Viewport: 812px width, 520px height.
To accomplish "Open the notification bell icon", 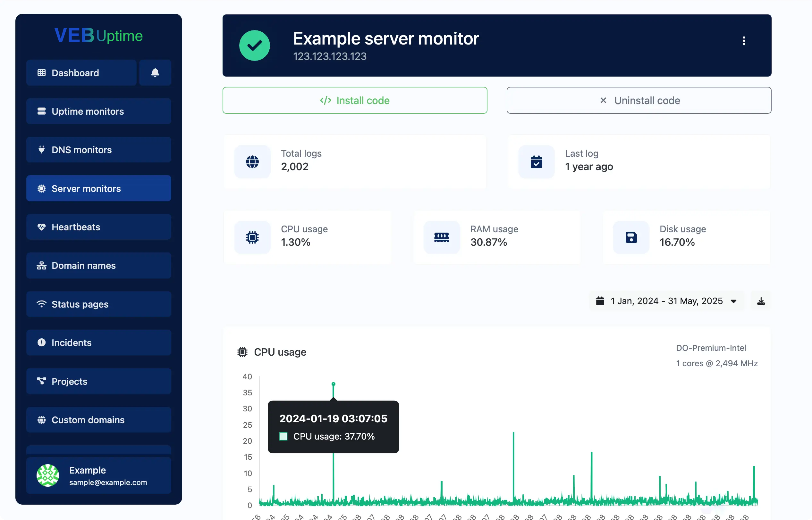I will [155, 73].
